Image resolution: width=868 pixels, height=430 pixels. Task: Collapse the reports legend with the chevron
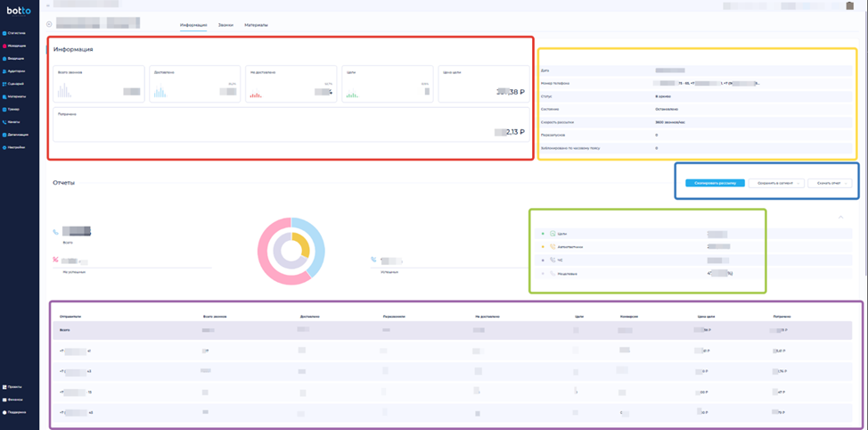[x=839, y=217]
